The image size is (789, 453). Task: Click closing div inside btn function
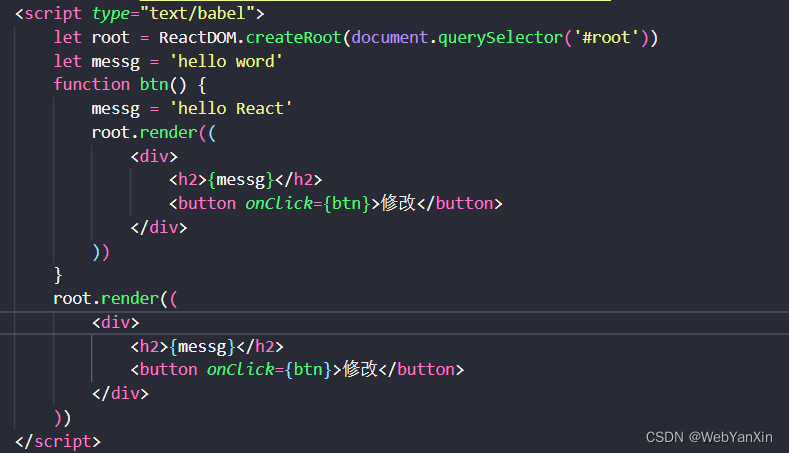[159, 228]
